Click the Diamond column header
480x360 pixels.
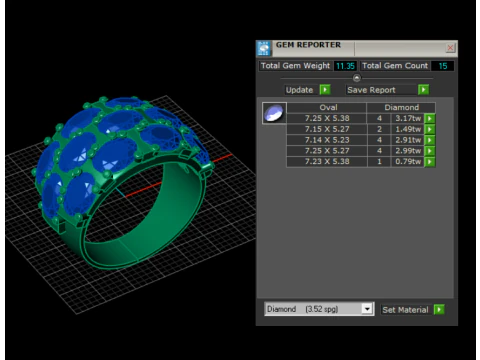401,107
